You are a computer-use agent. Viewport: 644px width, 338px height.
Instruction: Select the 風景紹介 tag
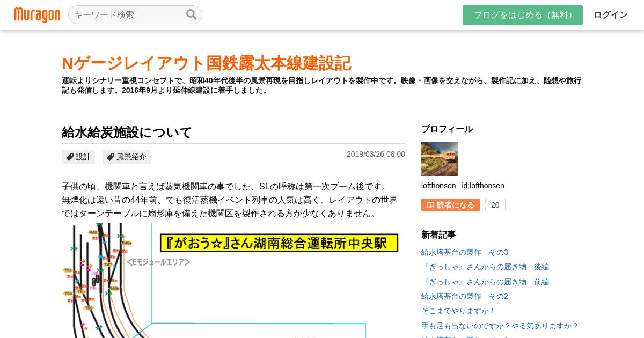tap(127, 157)
